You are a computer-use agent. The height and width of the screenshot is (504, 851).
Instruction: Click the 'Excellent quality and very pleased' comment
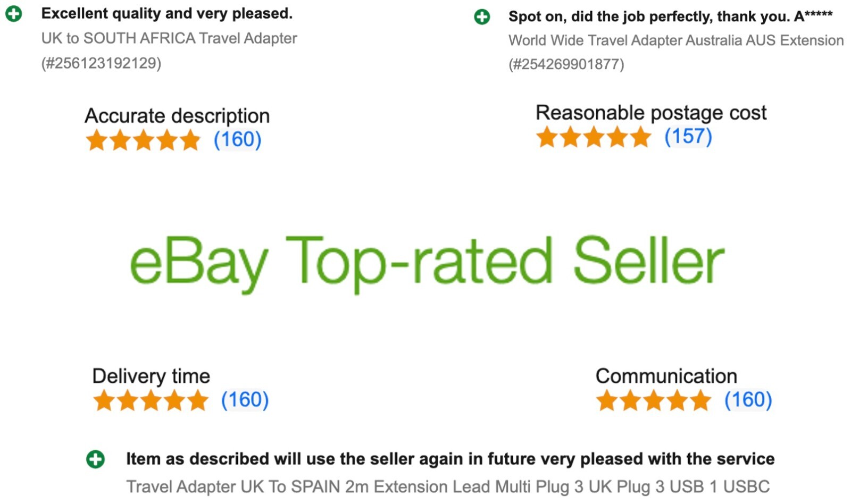click(167, 13)
